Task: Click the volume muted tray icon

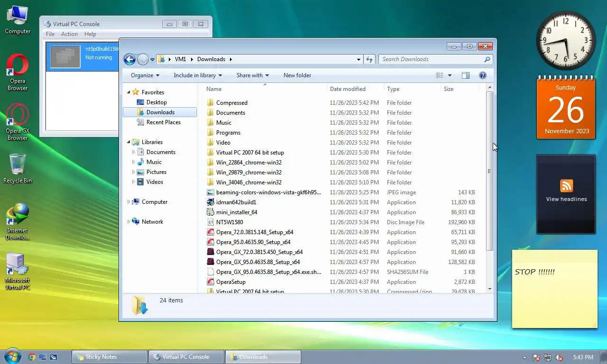Action: [x=559, y=357]
